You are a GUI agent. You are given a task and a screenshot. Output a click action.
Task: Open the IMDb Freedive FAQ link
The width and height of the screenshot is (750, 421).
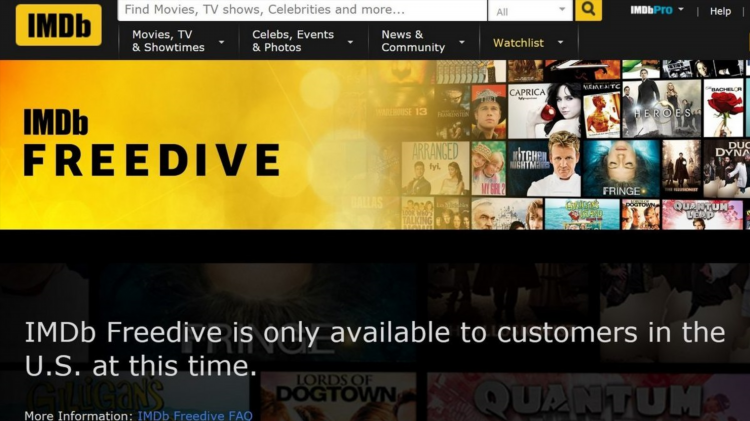195,415
